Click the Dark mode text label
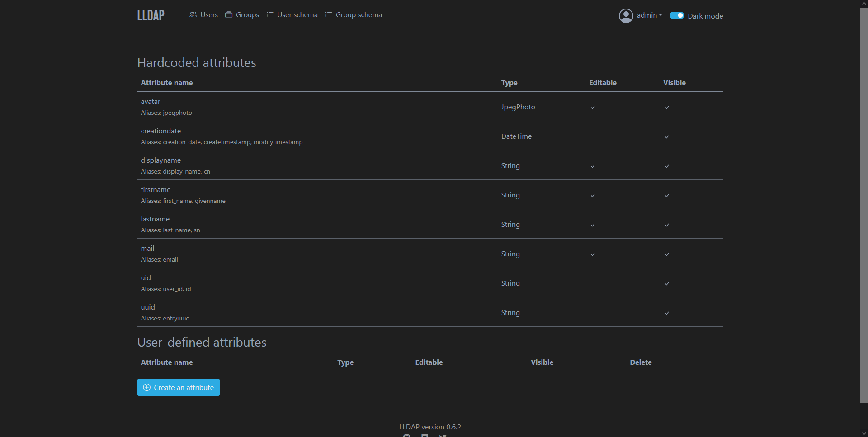 pos(705,16)
